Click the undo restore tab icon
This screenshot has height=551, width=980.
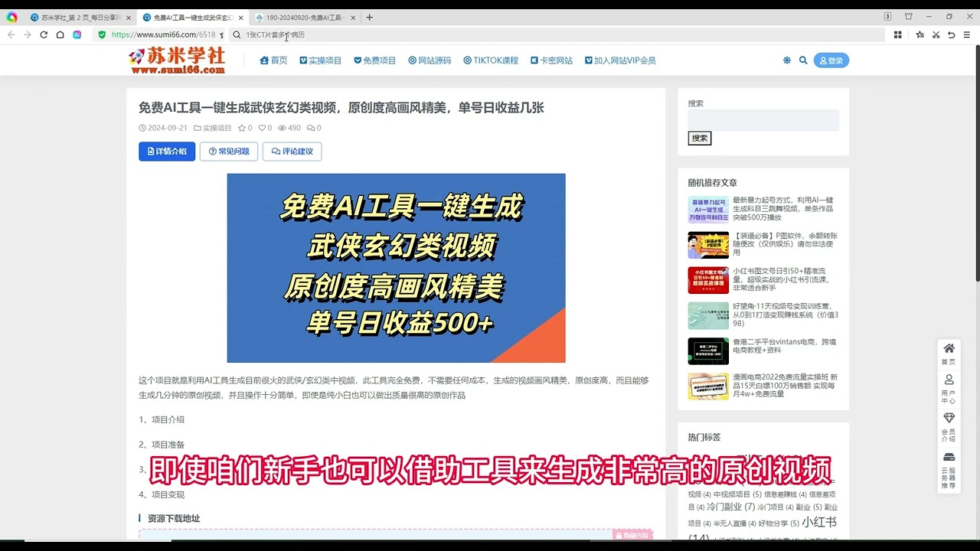coord(952,34)
